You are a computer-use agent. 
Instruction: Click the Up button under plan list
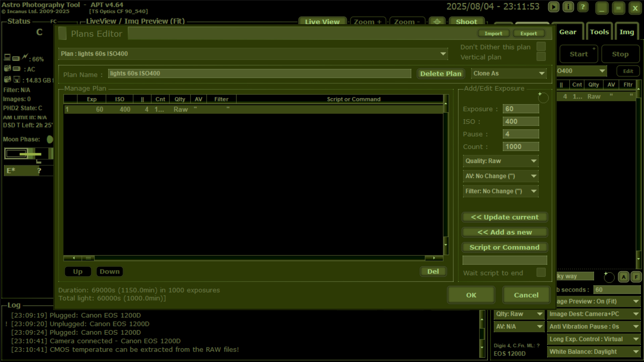pyautogui.click(x=78, y=271)
